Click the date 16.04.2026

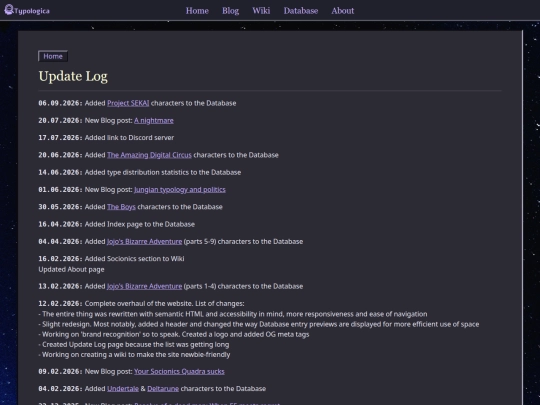point(60,224)
